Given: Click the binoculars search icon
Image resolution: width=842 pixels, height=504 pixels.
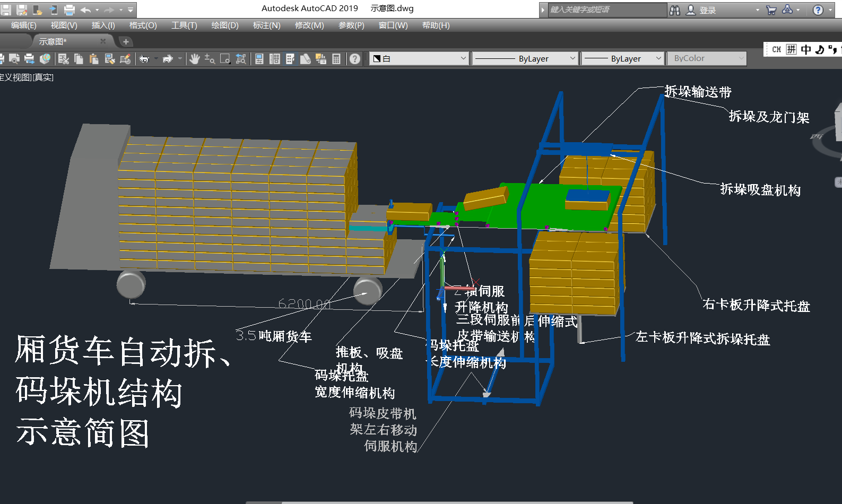Looking at the screenshot, I should click(x=675, y=10).
